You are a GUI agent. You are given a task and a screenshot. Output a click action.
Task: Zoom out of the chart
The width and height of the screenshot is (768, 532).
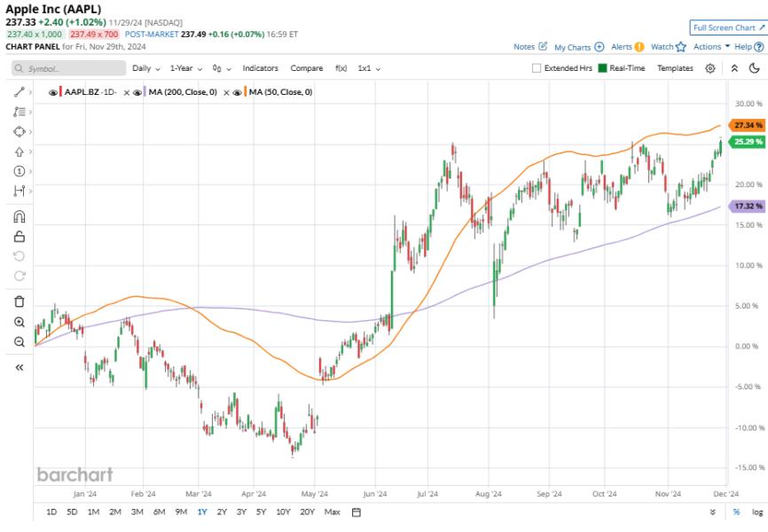pyautogui.click(x=20, y=341)
